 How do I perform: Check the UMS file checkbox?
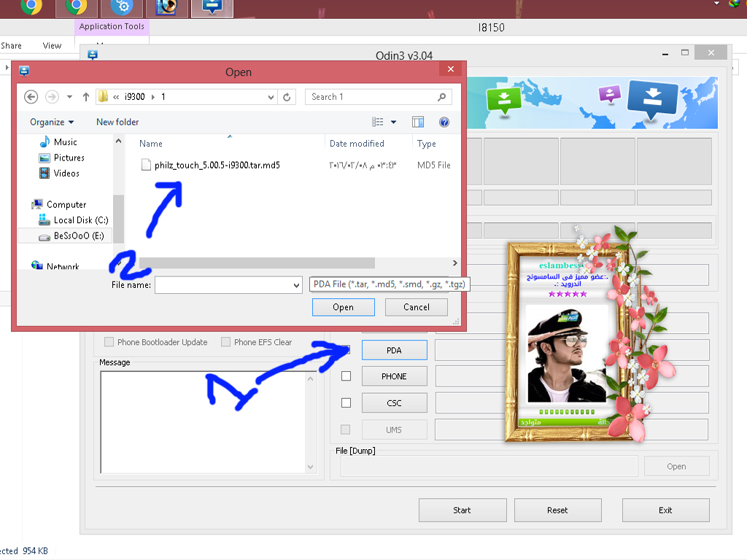345,429
